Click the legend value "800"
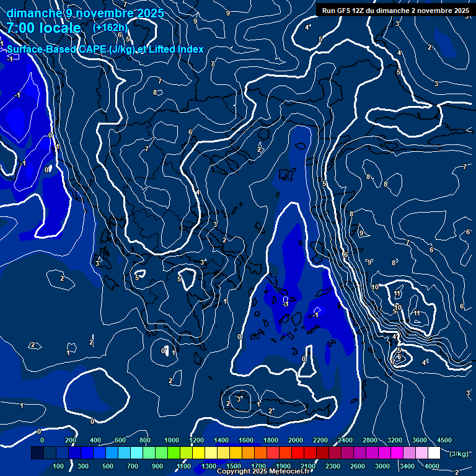 (145, 440)
